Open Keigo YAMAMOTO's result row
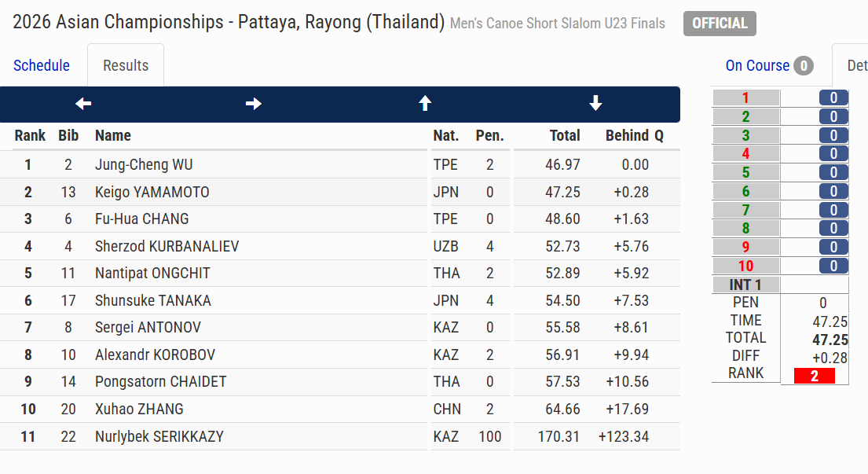Screen dimensions: 868x474 point(152,193)
